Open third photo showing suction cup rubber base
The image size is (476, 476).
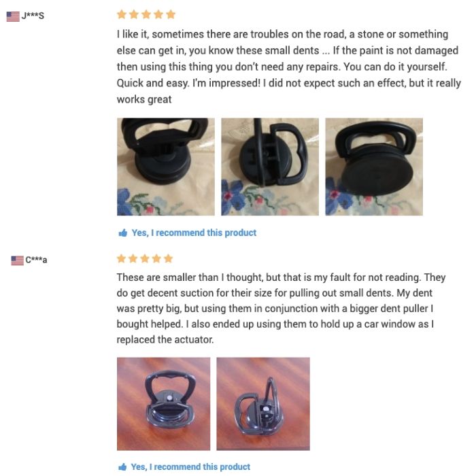pos(374,167)
